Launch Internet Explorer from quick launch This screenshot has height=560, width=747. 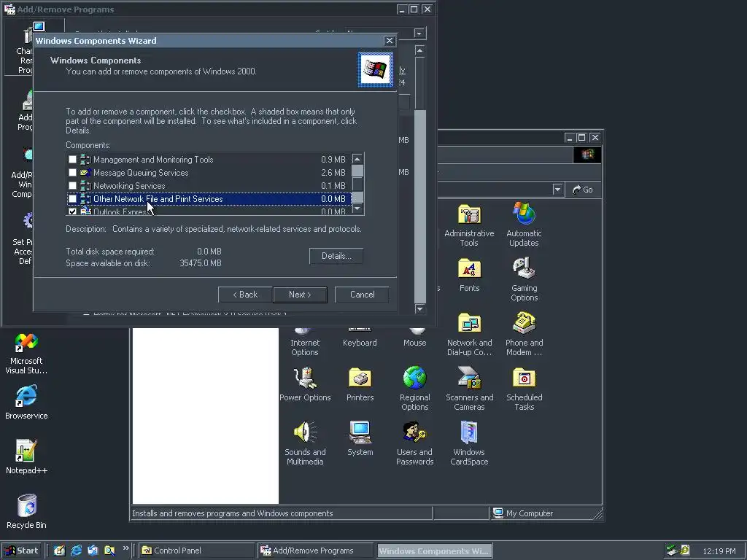tap(76, 551)
